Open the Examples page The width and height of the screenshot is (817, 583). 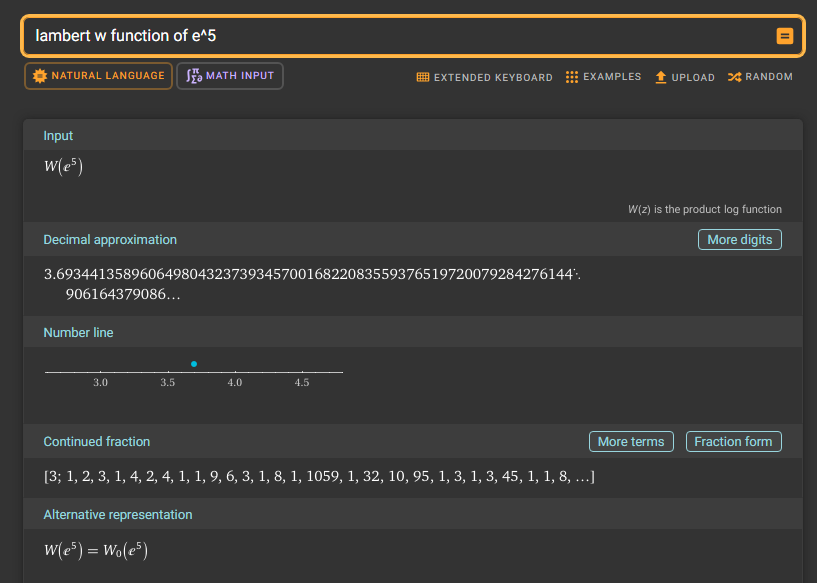click(x=603, y=77)
